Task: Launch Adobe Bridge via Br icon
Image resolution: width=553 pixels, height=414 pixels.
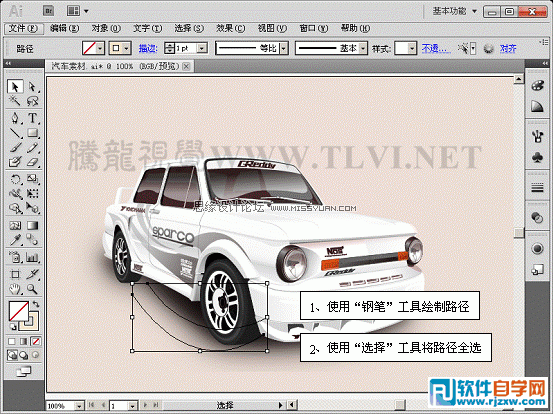Action: coord(49,11)
